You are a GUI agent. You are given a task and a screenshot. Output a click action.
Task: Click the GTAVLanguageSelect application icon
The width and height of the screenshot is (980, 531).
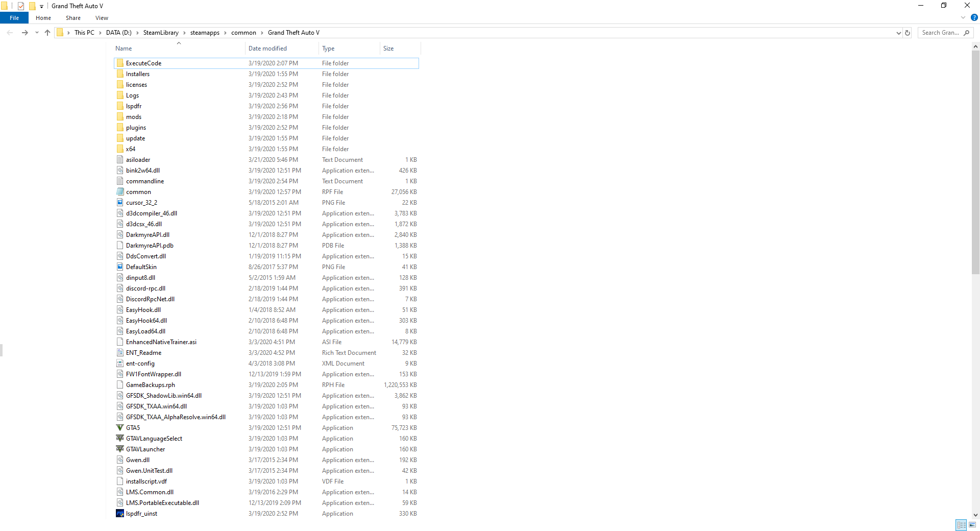120,439
